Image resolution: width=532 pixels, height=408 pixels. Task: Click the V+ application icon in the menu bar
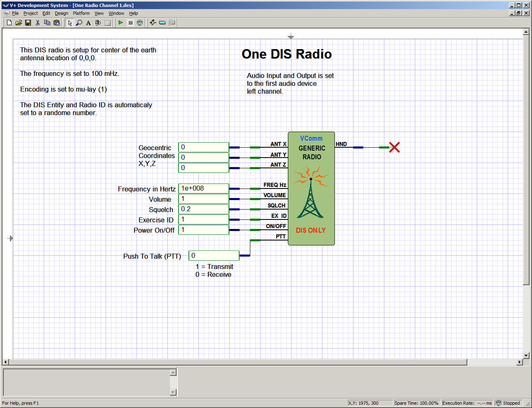click(6, 13)
